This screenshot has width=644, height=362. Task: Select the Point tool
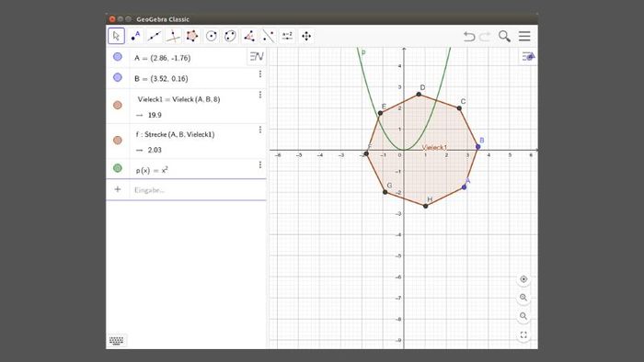pyautogui.click(x=135, y=36)
